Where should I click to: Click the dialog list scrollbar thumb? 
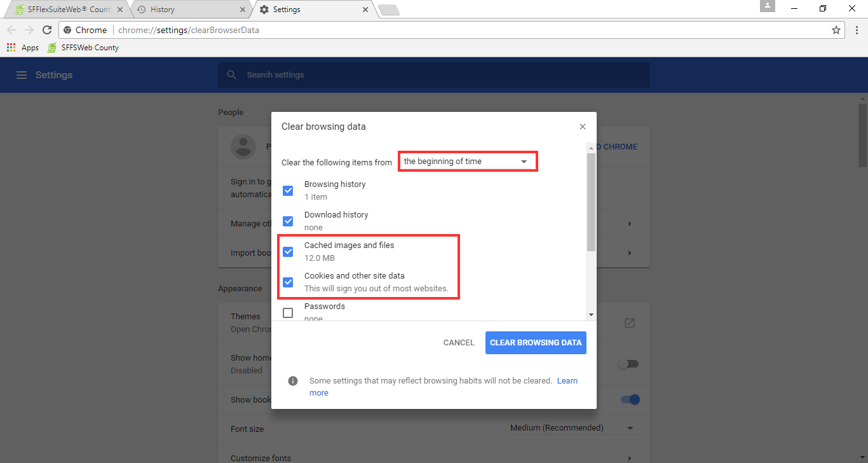pos(591,202)
